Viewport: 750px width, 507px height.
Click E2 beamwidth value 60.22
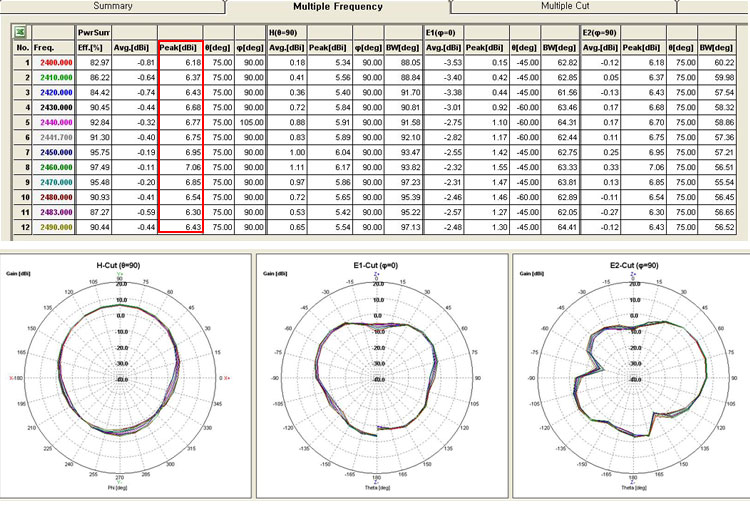(717, 63)
